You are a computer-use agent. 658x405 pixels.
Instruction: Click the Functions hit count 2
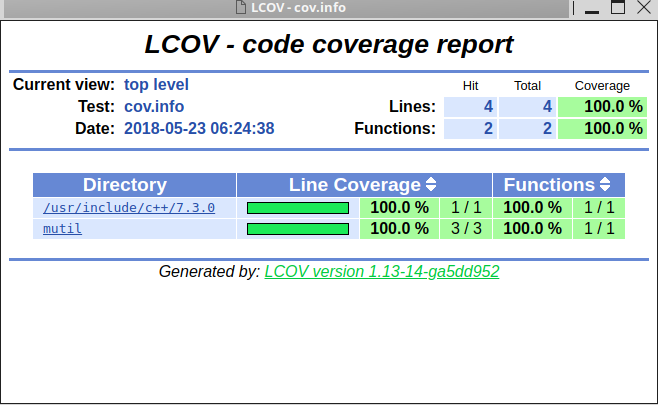[470, 128]
